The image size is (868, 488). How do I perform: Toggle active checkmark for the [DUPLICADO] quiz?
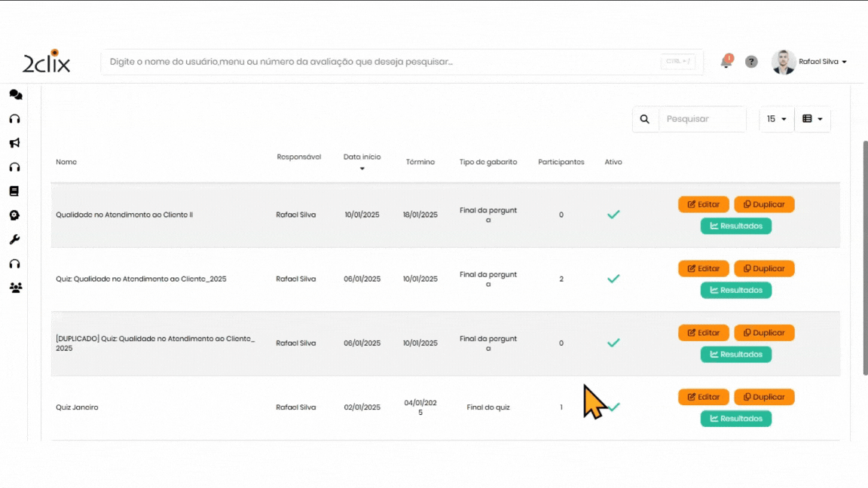(x=613, y=343)
